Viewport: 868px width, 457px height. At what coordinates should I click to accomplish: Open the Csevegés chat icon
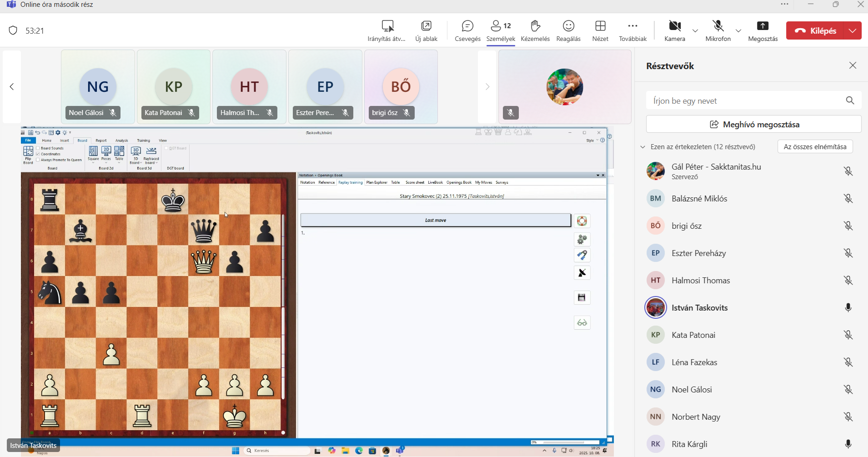click(467, 26)
